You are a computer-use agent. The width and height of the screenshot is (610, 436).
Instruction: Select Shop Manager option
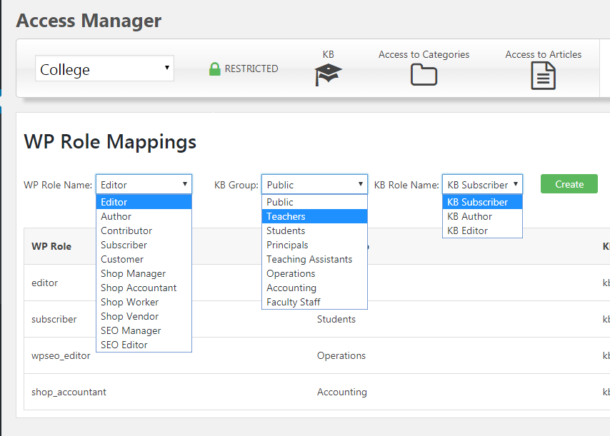[144, 274]
